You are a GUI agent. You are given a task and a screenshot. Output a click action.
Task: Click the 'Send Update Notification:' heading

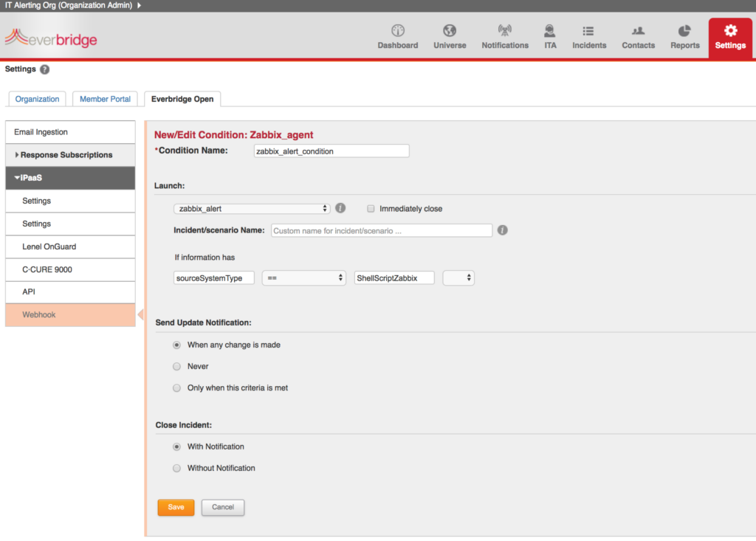(x=203, y=323)
